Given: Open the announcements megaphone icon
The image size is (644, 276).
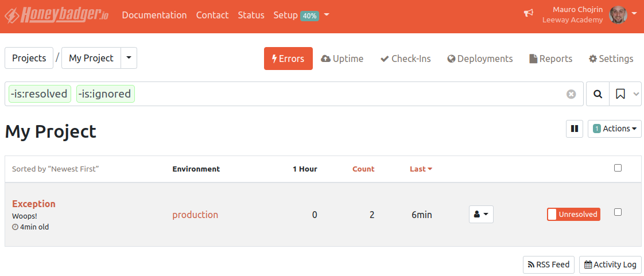Looking at the screenshot, I should pos(528,13).
